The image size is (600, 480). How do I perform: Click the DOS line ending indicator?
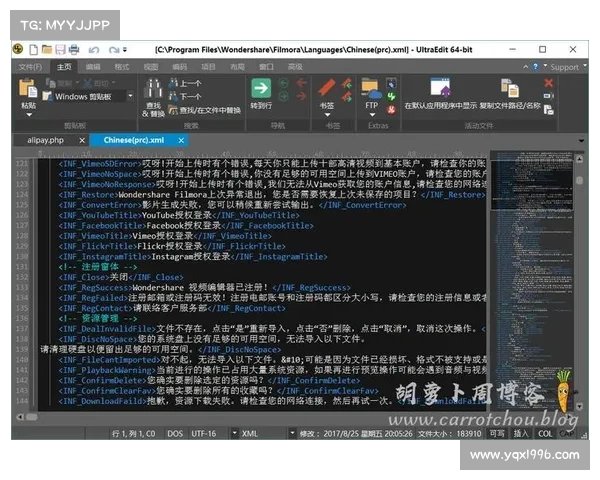coord(175,434)
